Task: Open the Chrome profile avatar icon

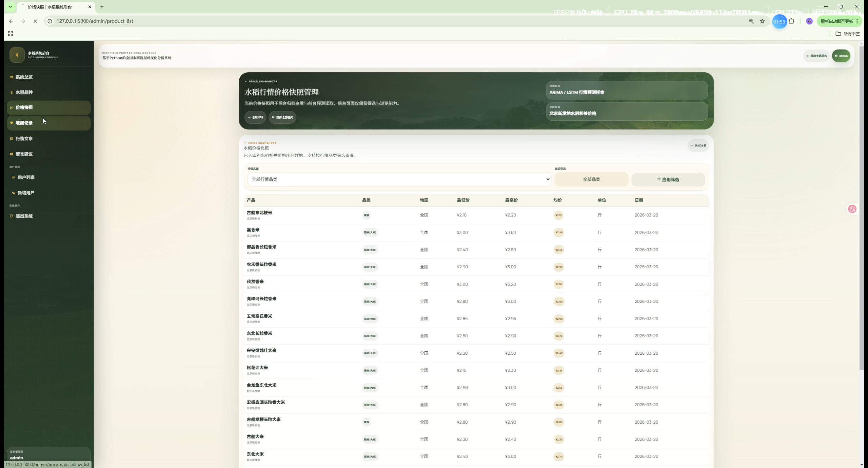Action: pos(809,21)
